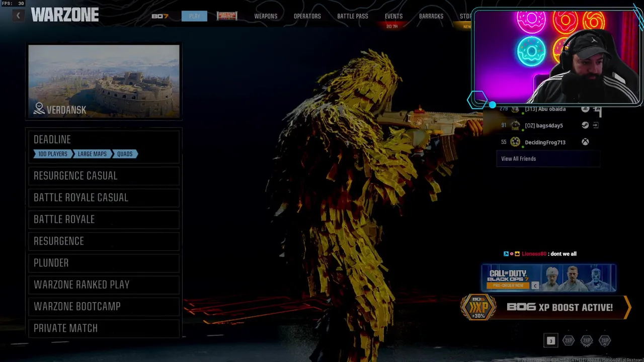
Task: Select the first 2XP token icon
Action: pos(569,341)
